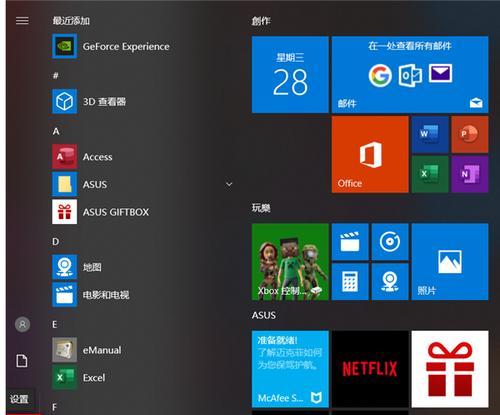The image size is (500, 415).
Task: Open the Groove Music small tile
Action: tap(390, 242)
